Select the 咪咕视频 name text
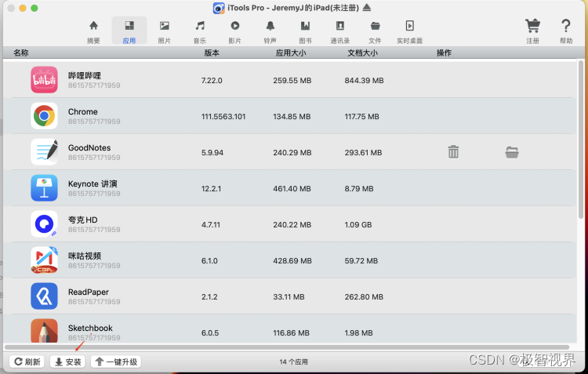 point(85,256)
